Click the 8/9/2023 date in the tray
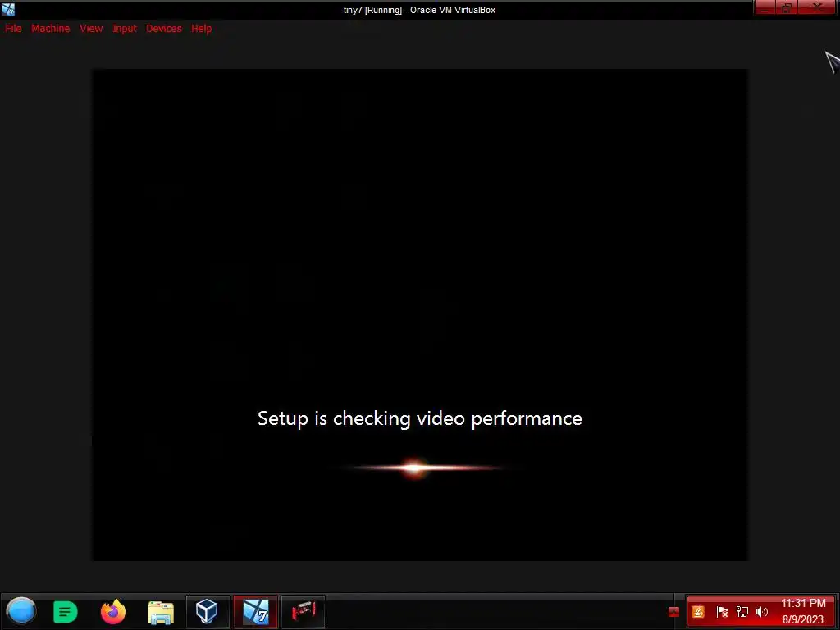 (x=802, y=620)
